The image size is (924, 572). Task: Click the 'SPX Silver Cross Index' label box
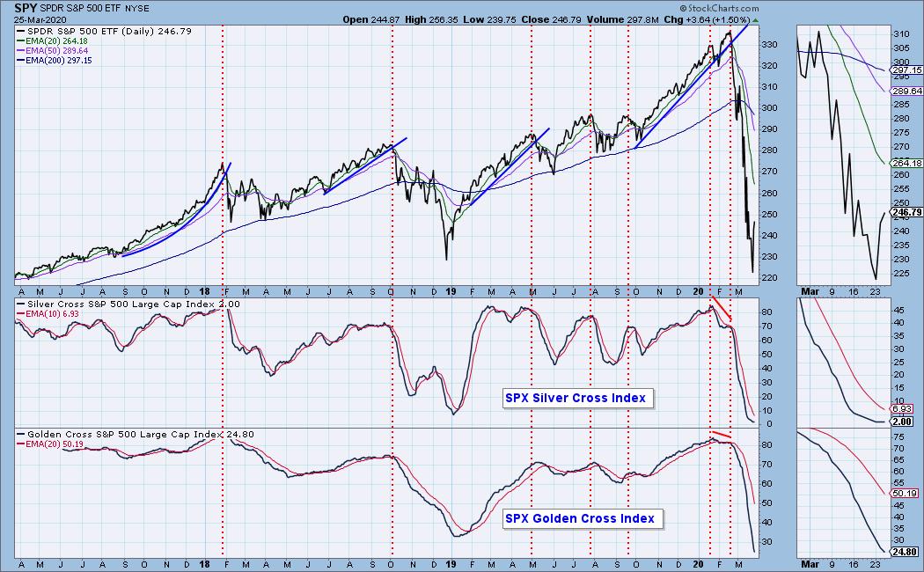(x=577, y=399)
